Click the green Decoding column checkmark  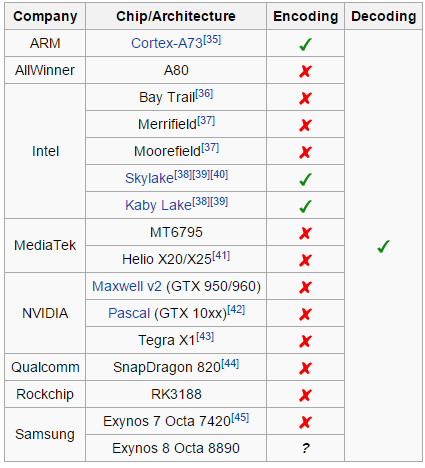pyautogui.click(x=383, y=246)
